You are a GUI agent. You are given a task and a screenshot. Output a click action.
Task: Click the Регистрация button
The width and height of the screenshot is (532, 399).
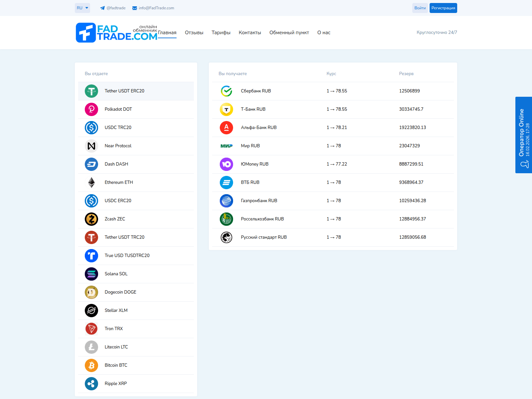443,8
